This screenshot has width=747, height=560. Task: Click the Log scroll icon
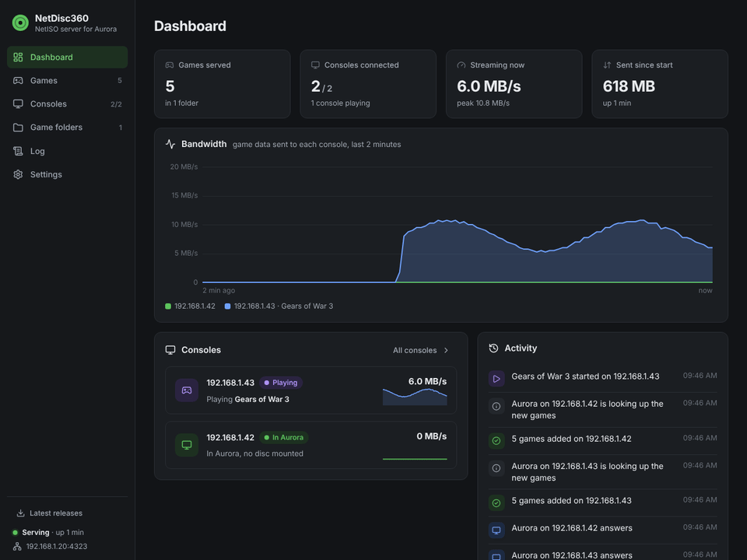[18, 151]
